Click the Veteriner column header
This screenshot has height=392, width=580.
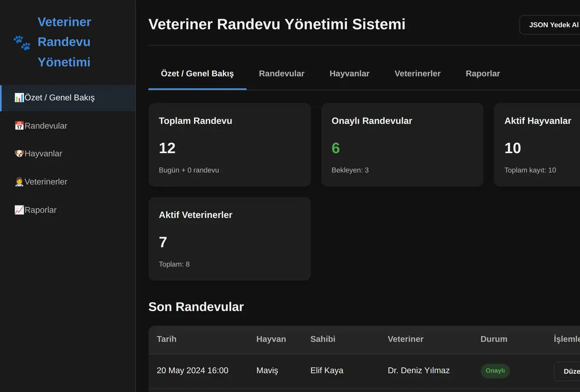click(406, 339)
